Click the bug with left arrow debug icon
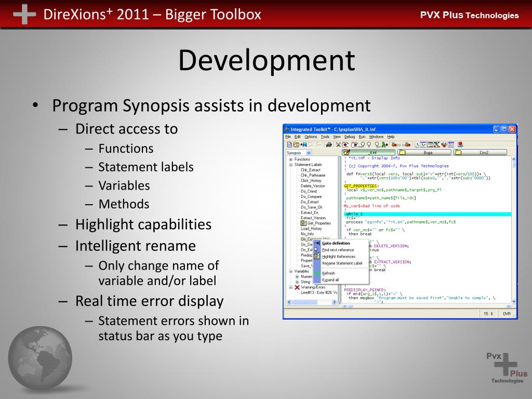 pos(406,145)
